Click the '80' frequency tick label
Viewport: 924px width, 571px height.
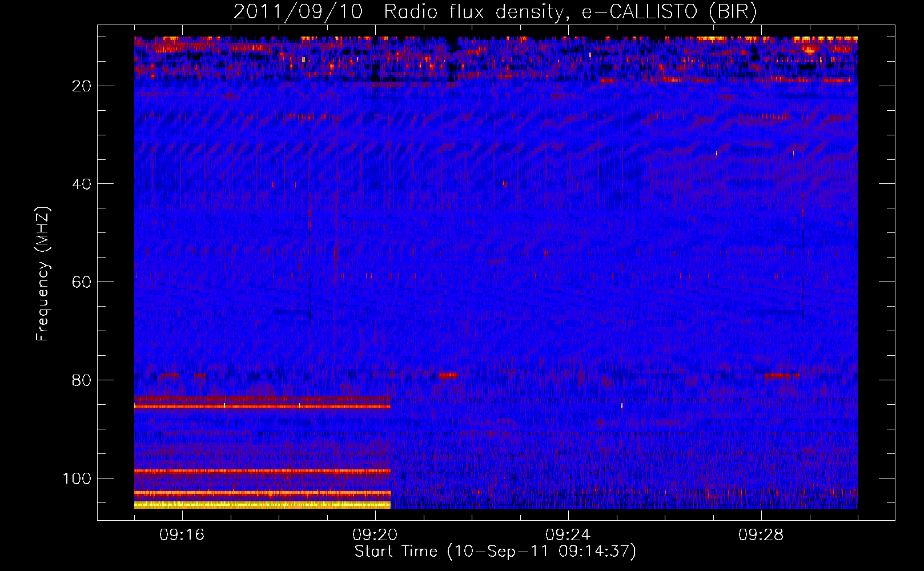82,381
